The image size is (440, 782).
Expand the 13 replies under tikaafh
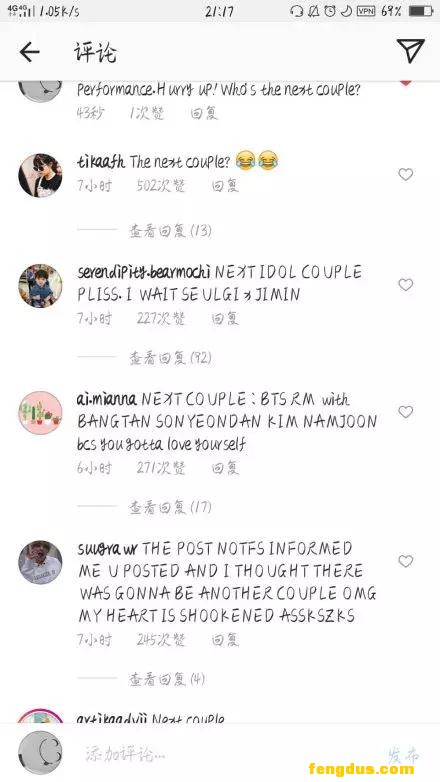170,231
